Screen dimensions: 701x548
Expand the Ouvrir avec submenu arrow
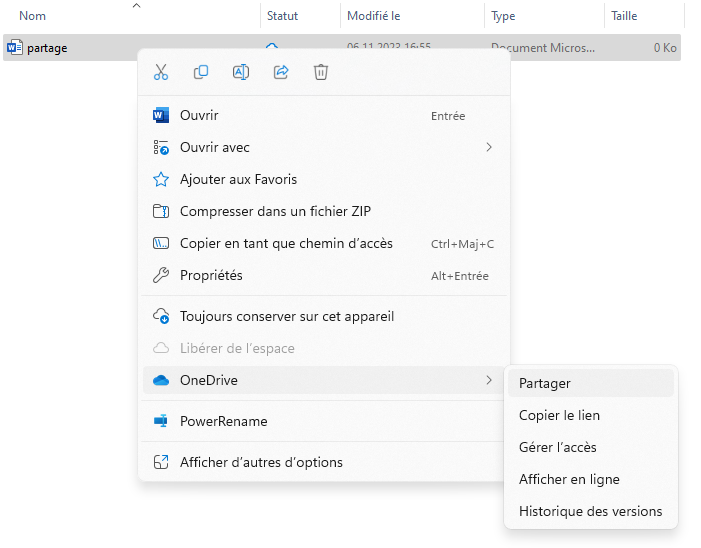pyautogui.click(x=489, y=148)
